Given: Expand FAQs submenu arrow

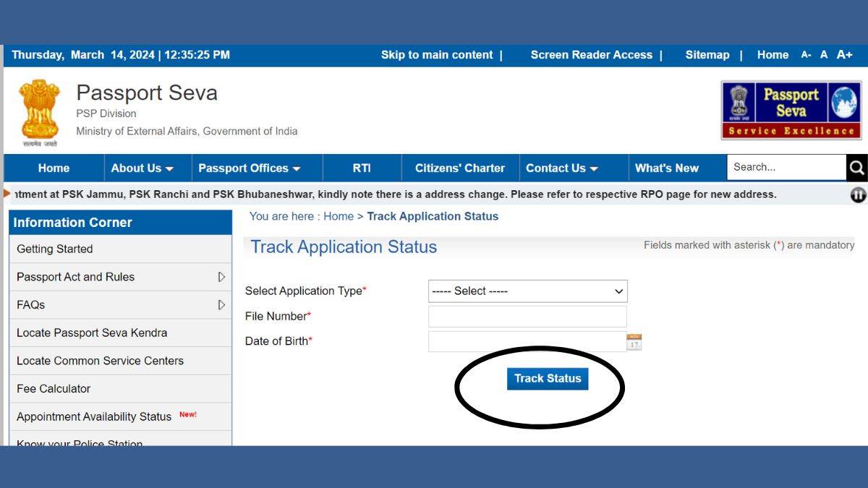Looking at the screenshot, I should click(221, 305).
